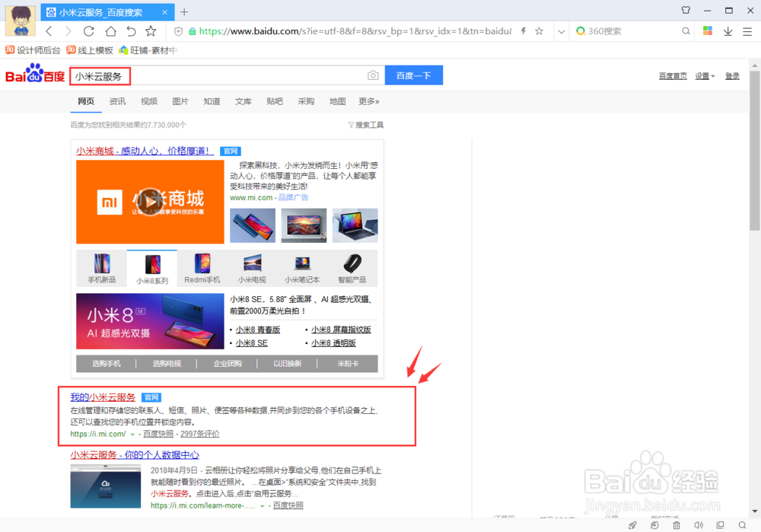
Task: Switch to the 视频 search tab
Action: point(148,101)
